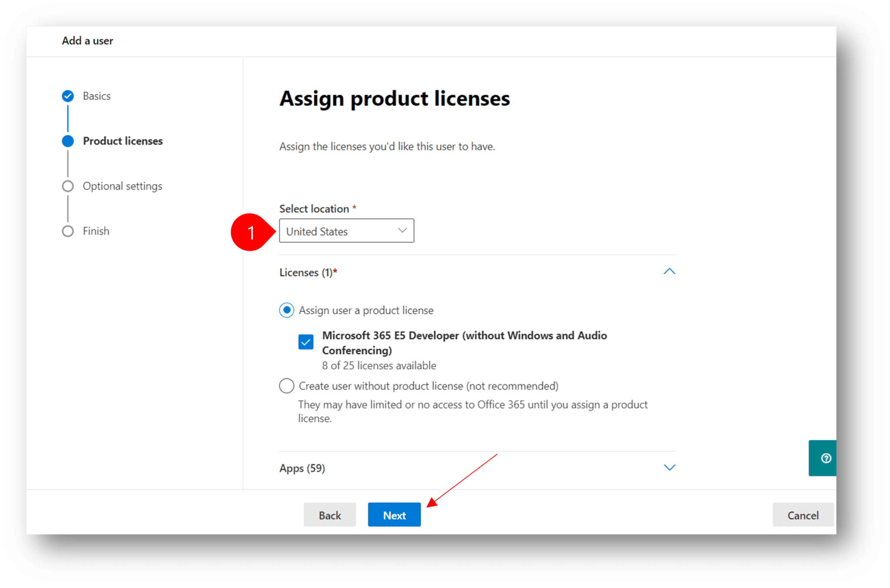Click the Apps (59) section heading
890x588 pixels.
[302, 468]
